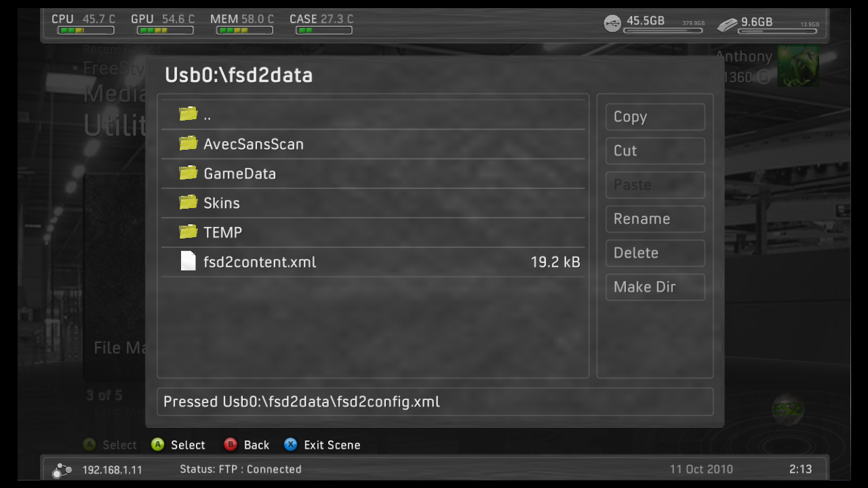Select the AvecSansScan folder icon
The image size is (868, 488).
coord(188,143)
